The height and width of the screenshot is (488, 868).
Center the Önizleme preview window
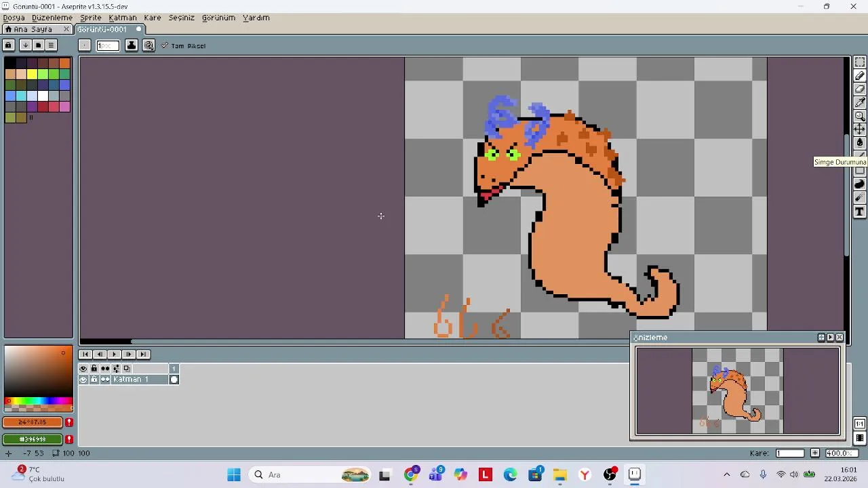tap(821, 338)
